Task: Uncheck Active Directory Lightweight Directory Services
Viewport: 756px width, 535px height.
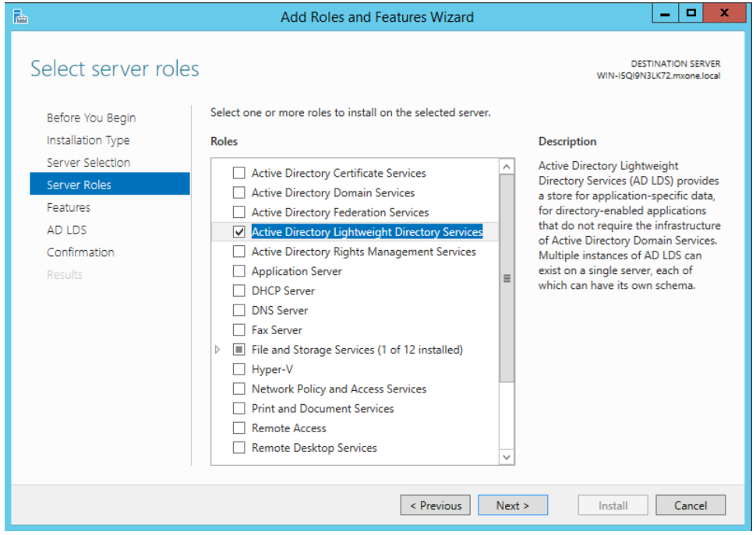Action: point(239,232)
